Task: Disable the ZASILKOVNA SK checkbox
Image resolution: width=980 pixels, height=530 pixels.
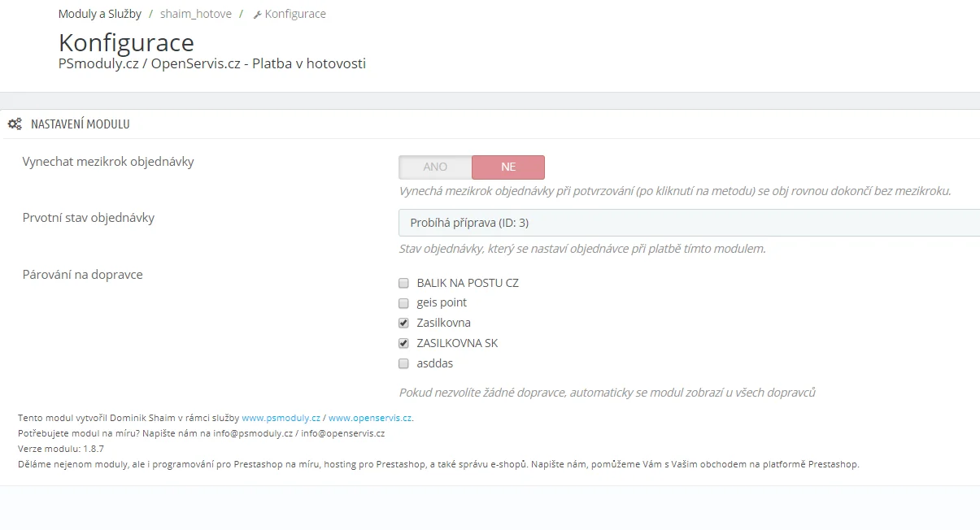Action: (x=403, y=343)
